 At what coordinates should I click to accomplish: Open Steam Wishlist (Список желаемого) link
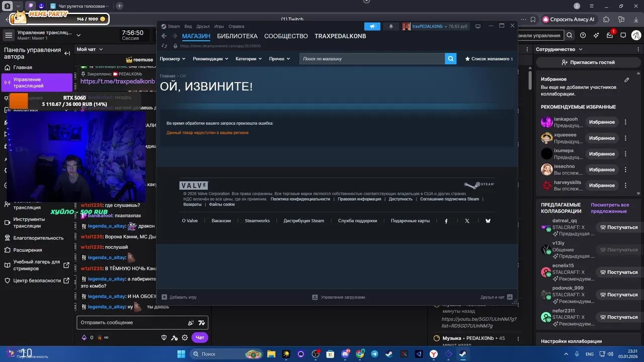pos(489,59)
